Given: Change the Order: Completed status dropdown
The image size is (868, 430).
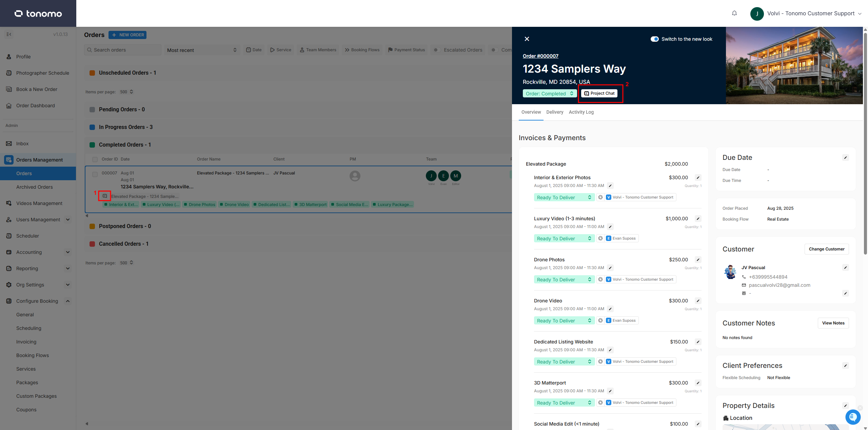Looking at the screenshot, I should 550,93.
